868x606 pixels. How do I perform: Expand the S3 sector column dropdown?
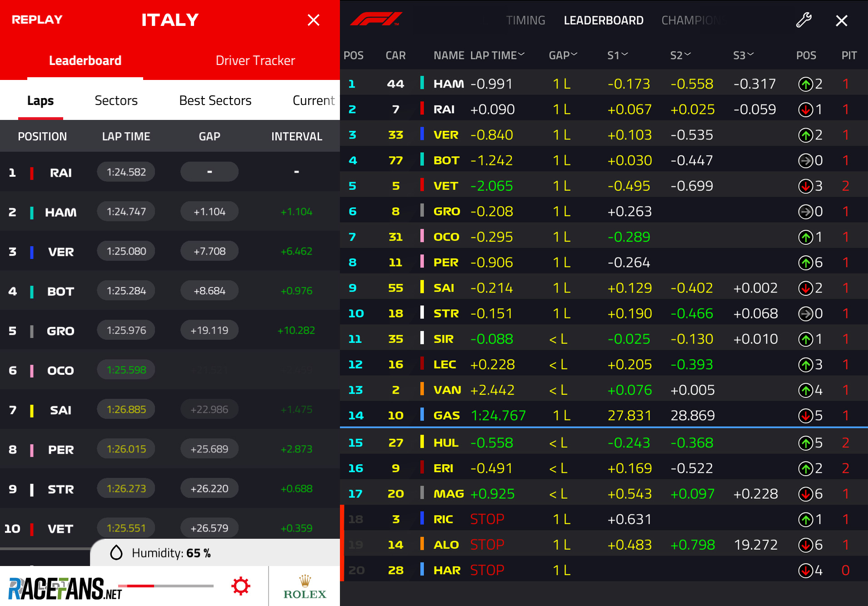click(x=750, y=54)
